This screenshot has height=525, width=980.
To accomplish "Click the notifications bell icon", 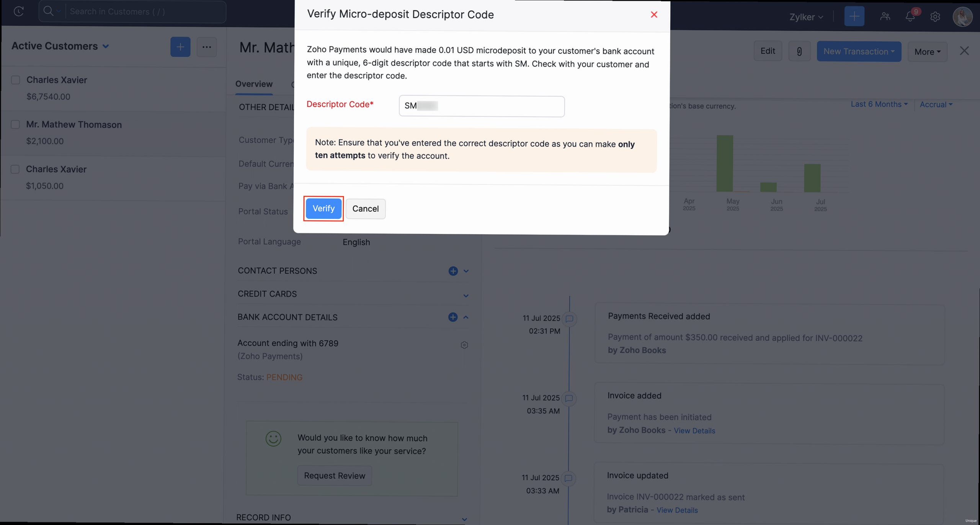I will pyautogui.click(x=910, y=16).
